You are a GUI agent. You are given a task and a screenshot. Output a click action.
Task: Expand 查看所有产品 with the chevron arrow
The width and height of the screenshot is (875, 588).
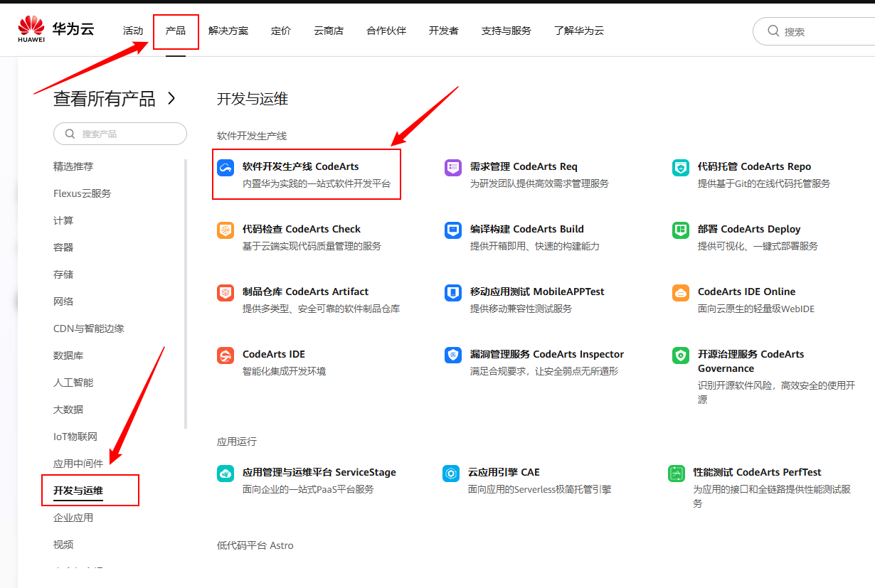171,98
